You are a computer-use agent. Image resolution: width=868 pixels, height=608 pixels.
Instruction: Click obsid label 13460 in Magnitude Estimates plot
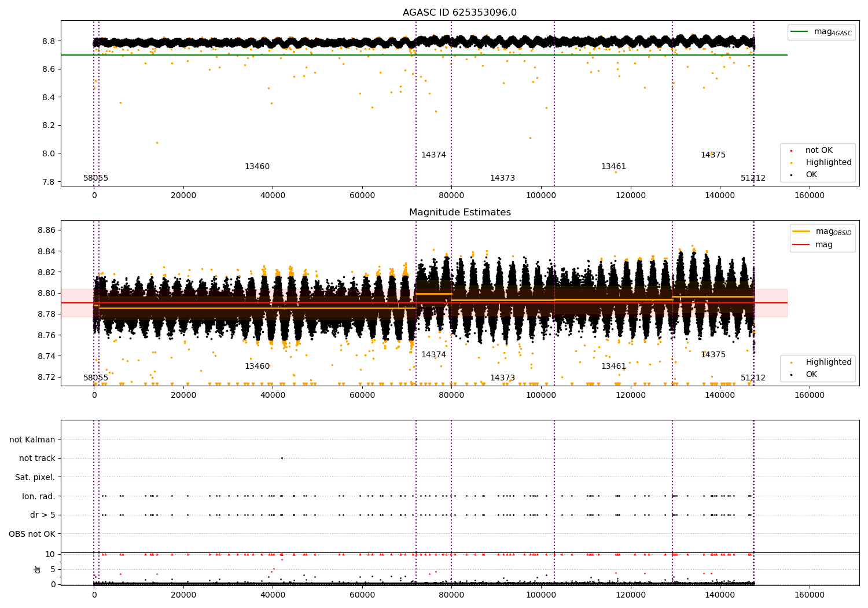click(257, 367)
